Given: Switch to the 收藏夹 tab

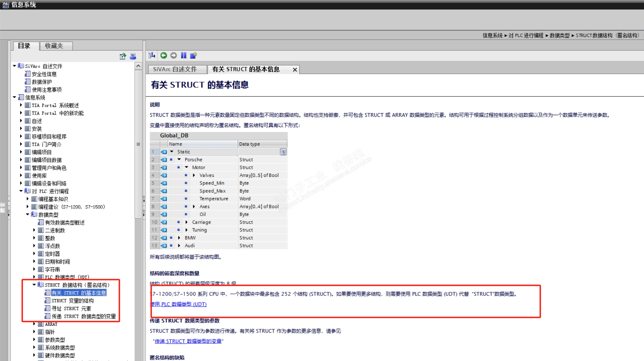Looking at the screenshot, I should pos(54,46).
